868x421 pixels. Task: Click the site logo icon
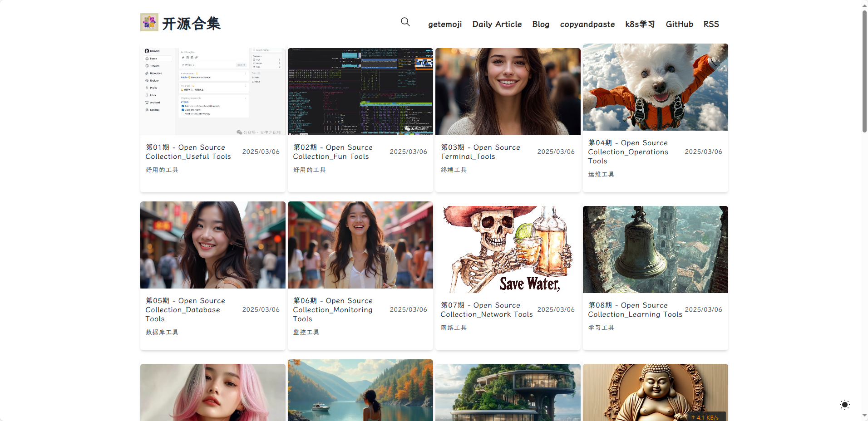click(x=149, y=22)
